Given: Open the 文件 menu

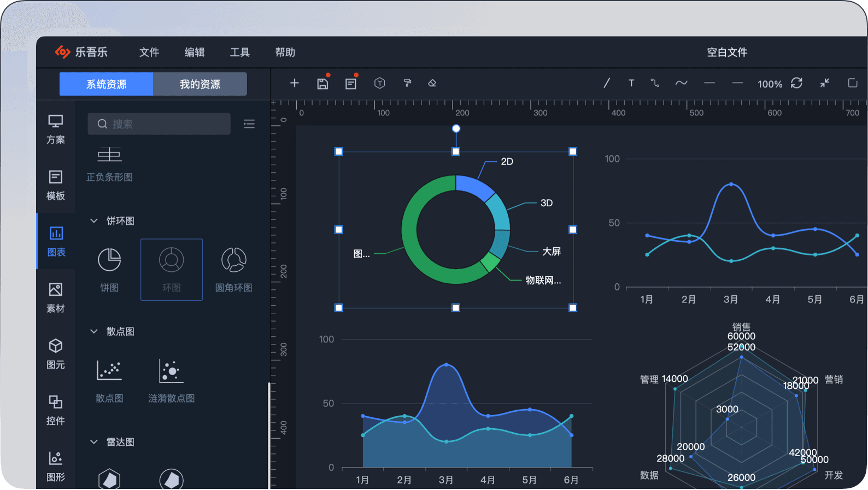Looking at the screenshot, I should click(x=149, y=52).
